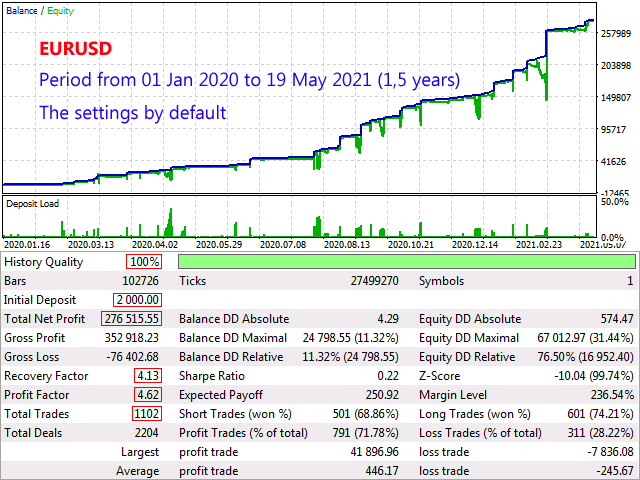Click the Gross Profit value 352 918.23
Screen dimensions: 640x480
click(x=131, y=338)
